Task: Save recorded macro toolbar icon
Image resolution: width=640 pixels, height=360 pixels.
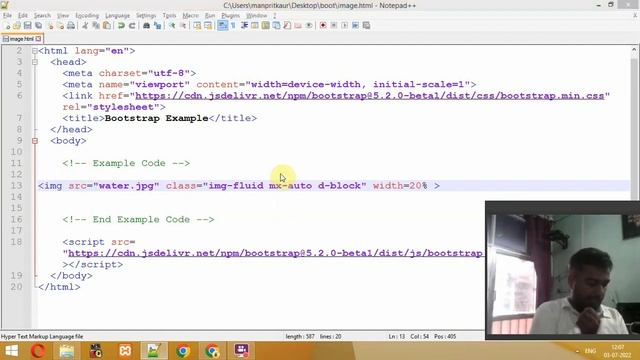Action: pyautogui.click(x=366, y=26)
